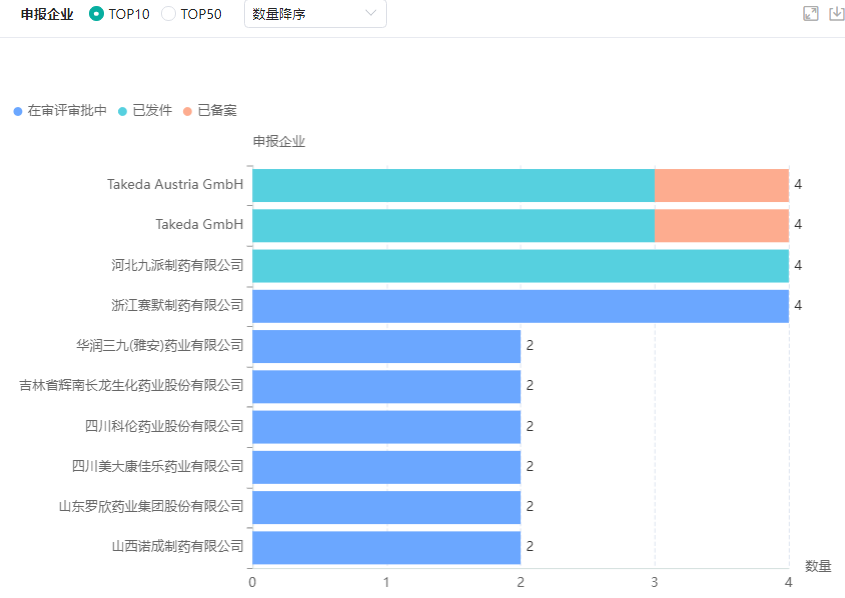Image resolution: width=845 pixels, height=598 pixels.
Task: Toggle the 已发件 legend series
Action: (x=152, y=111)
